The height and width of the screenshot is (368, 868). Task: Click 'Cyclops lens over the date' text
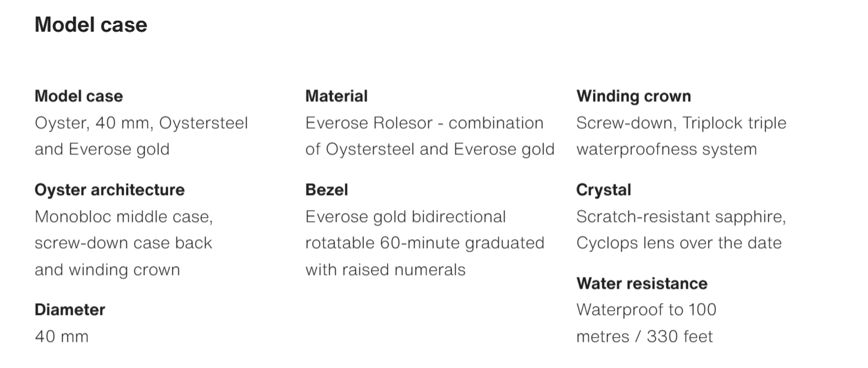679,243
